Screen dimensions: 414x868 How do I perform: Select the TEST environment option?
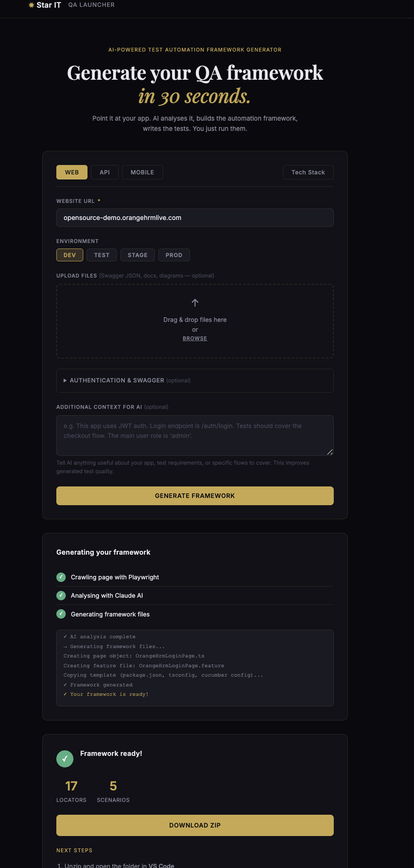pos(102,255)
